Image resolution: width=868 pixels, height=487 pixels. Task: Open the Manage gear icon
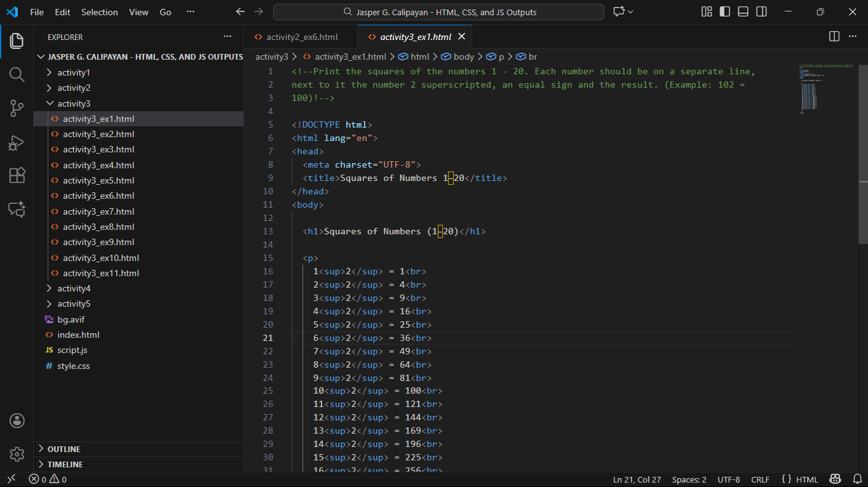click(x=17, y=454)
